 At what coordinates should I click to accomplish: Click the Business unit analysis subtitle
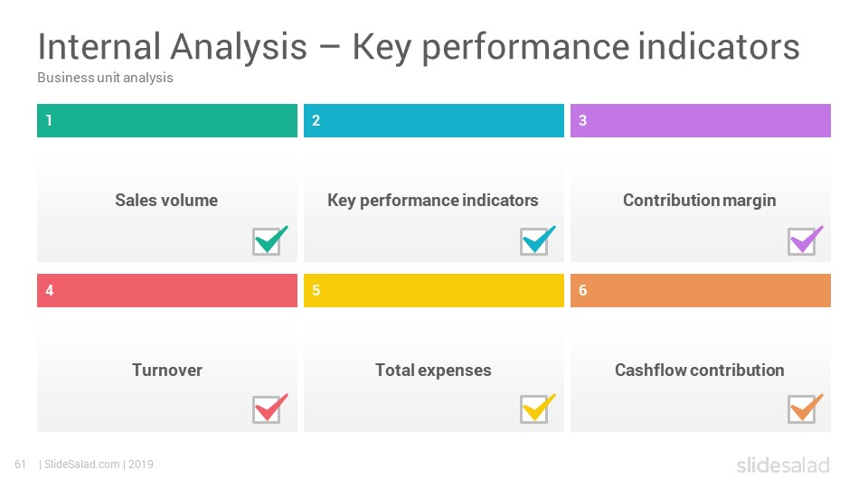click(105, 78)
